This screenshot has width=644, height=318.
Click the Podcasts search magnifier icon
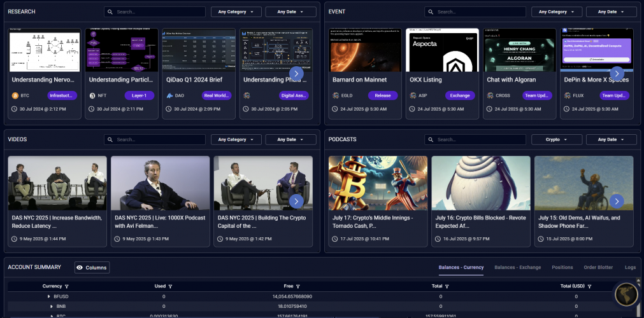point(431,139)
